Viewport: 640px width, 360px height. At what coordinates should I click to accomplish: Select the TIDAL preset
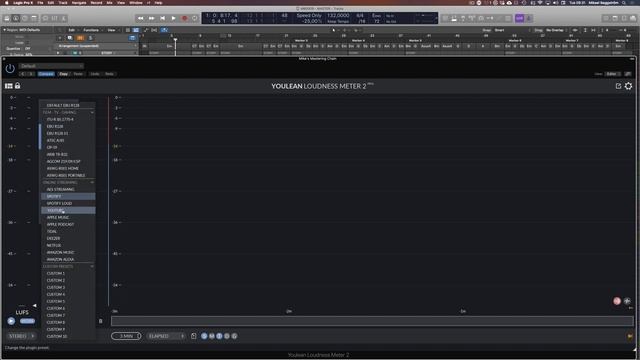[68, 231]
